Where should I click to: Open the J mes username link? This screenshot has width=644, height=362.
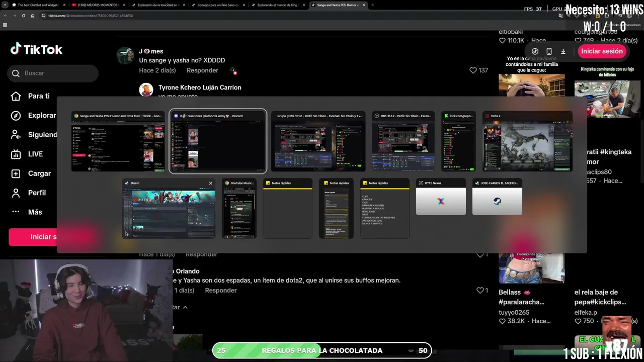click(x=151, y=51)
